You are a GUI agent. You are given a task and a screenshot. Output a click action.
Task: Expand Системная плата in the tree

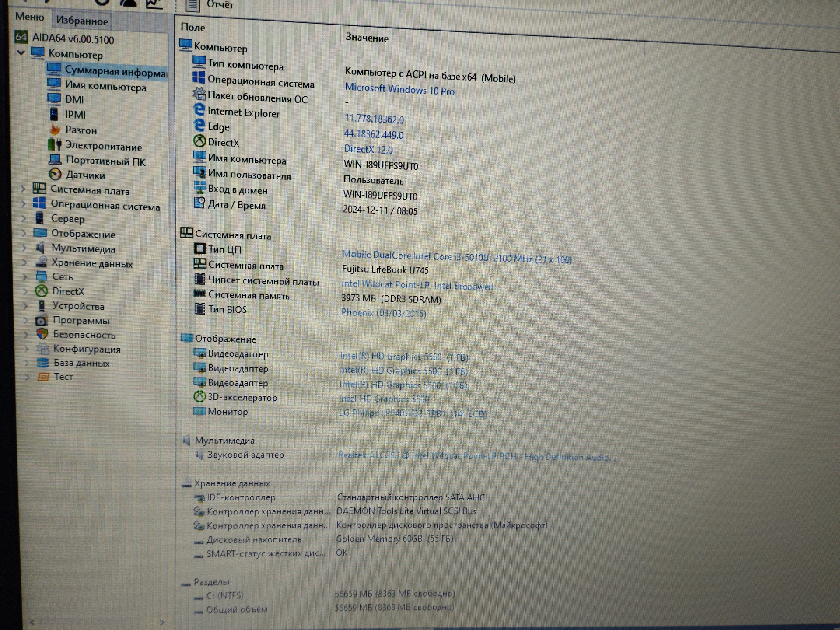pos(23,189)
